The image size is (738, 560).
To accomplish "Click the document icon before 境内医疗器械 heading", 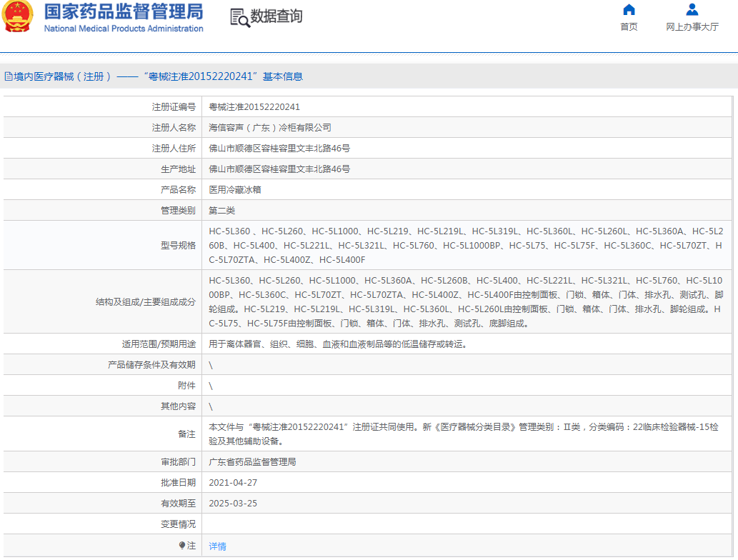I will [9, 76].
